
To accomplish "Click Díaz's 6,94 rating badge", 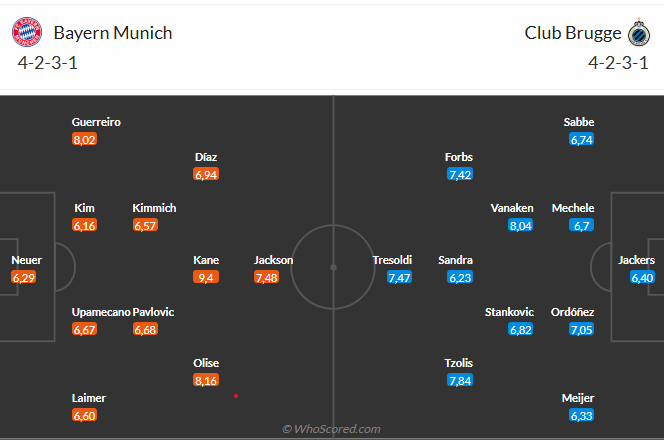I will tap(206, 174).
